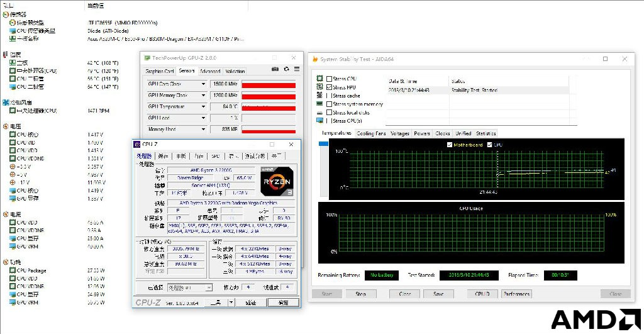
Task: Enable the Stress cache checkbox
Action: (329, 96)
